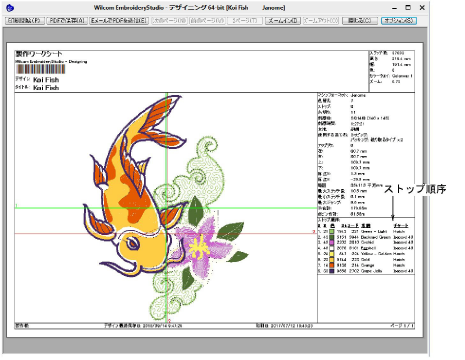Click the 閉じる(C) close preview button

coord(360,21)
